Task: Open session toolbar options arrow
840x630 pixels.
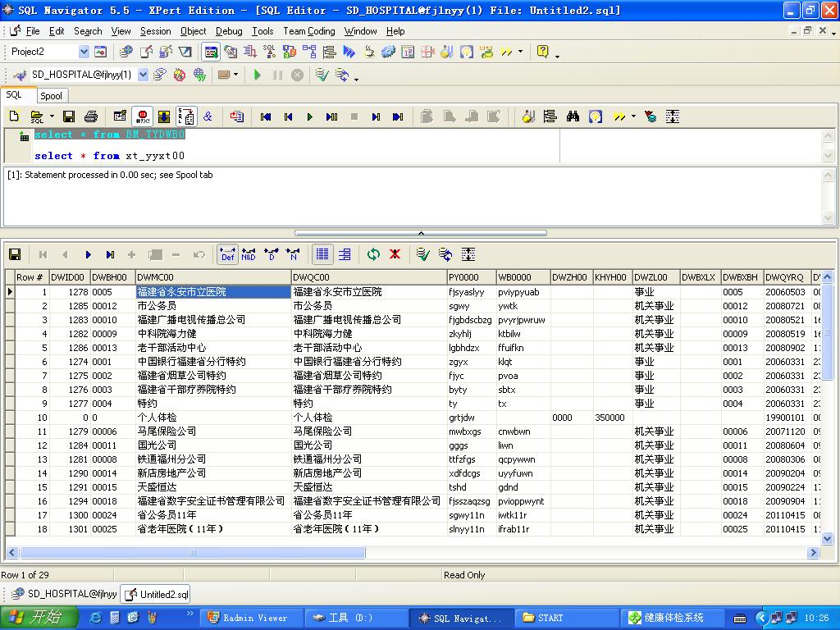Action: 356,80
